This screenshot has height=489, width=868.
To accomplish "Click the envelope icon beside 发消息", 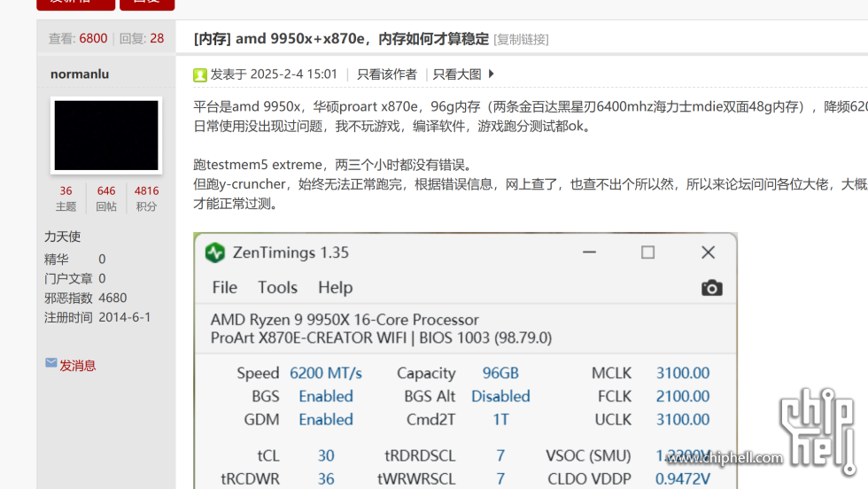I will click(x=50, y=363).
